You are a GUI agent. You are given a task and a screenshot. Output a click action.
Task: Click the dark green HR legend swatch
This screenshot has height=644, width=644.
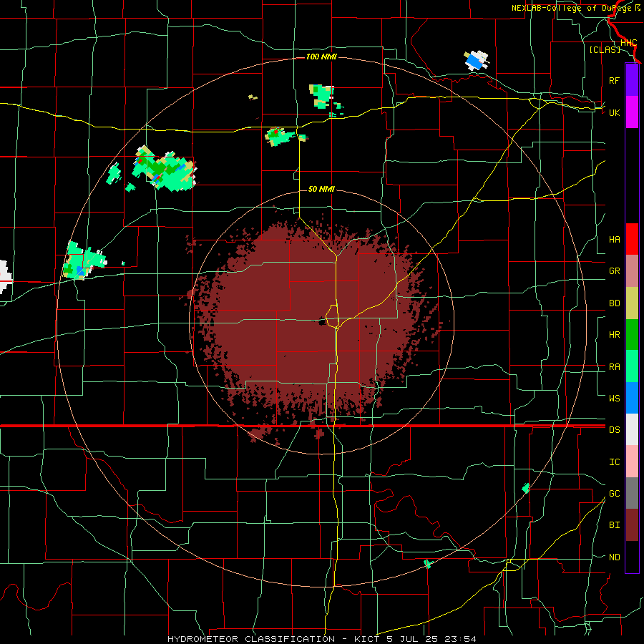coord(632,335)
